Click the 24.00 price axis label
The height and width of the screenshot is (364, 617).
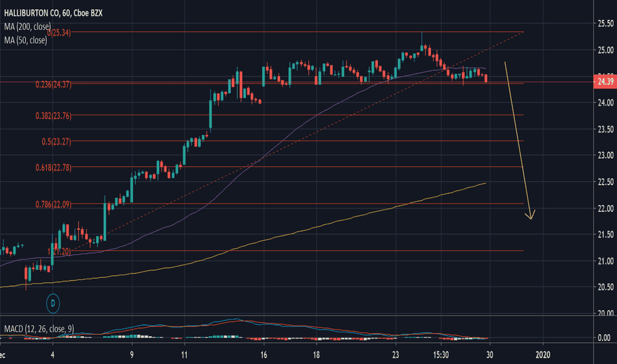click(606, 103)
